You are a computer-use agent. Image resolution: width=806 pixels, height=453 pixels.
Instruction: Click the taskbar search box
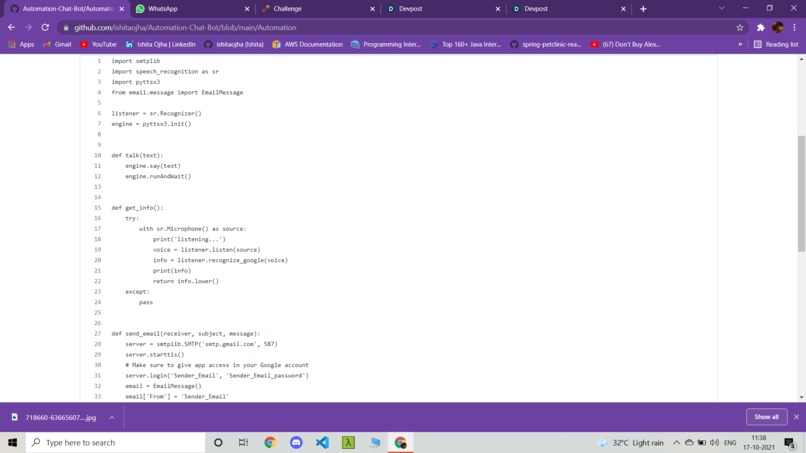115,443
